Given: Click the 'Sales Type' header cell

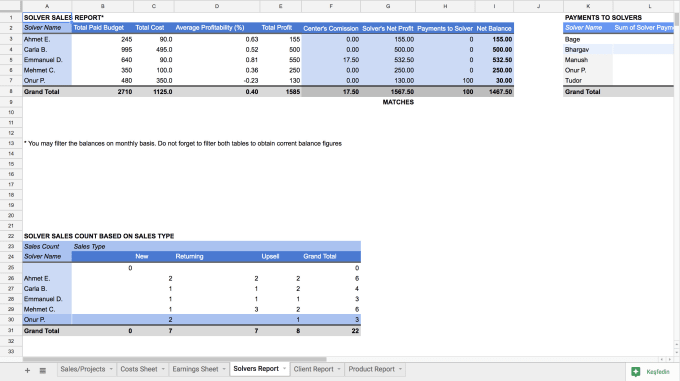Looking at the screenshot, I should click(x=89, y=246).
